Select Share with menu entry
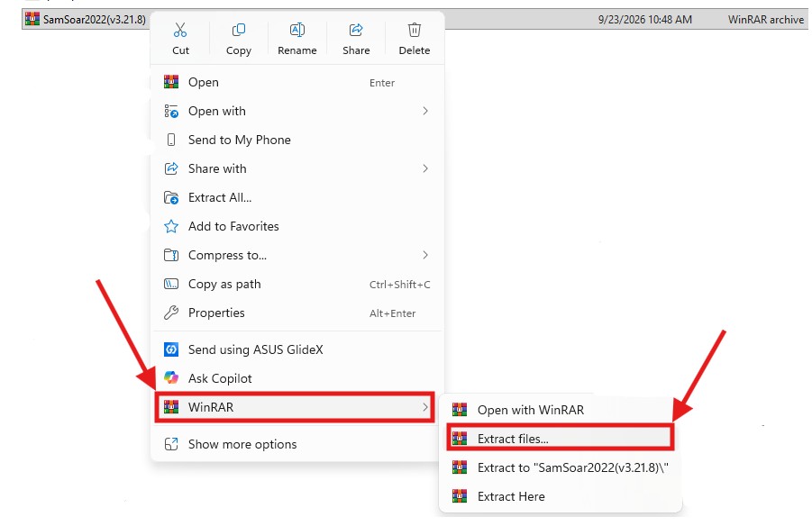This screenshot has width=812, height=526. [x=297, y=168]
